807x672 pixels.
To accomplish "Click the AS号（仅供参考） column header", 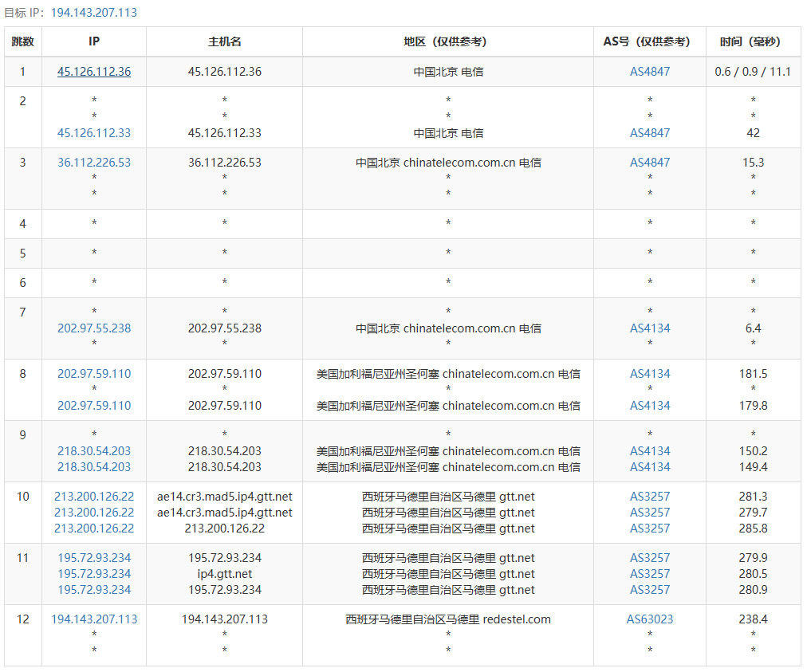I will (x=650, y=41).
